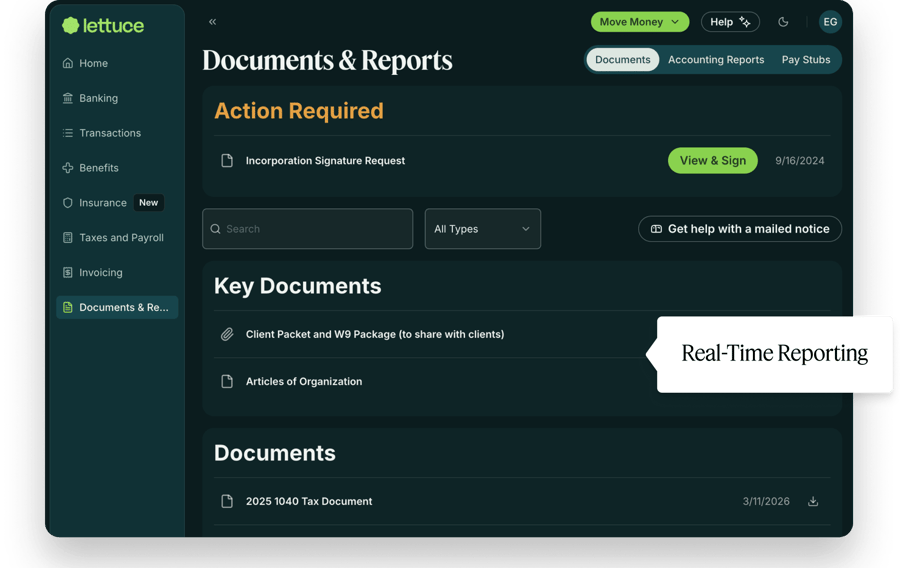Click the Taxes and Payroll calculator icon

coord(68,238)
